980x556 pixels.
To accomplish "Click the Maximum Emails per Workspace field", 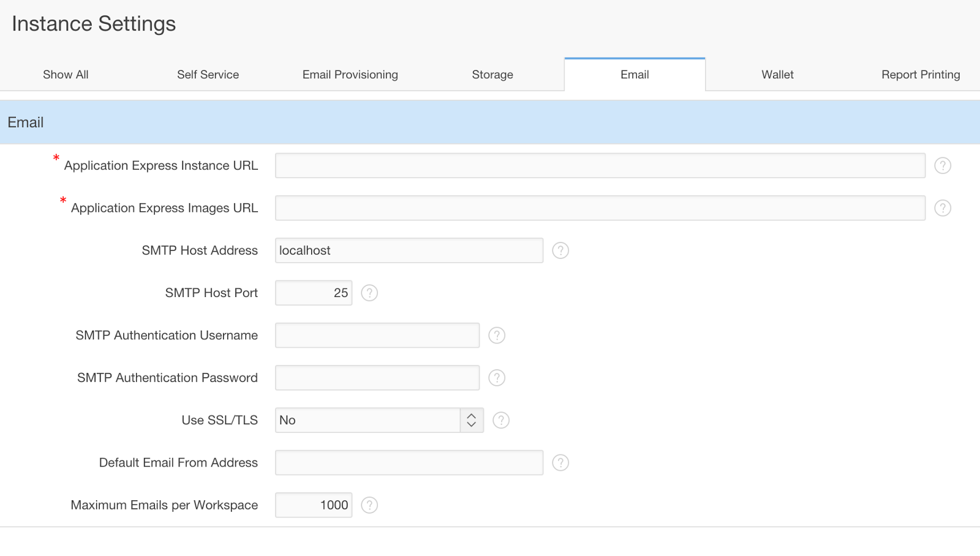I will 313,505.
